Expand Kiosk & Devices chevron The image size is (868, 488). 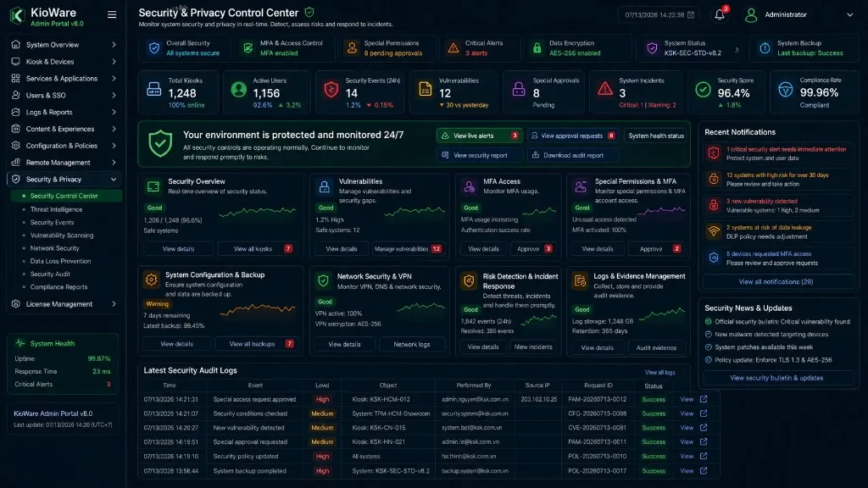pos(114,62)
